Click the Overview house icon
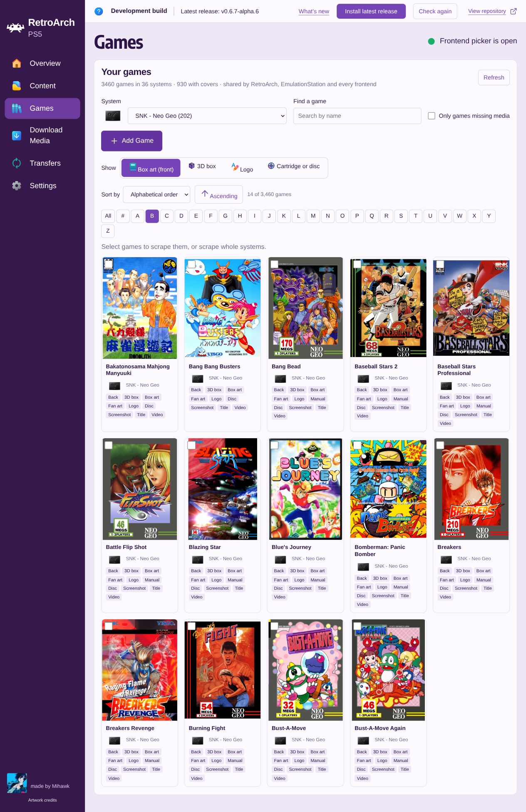526x812 pixels. (17, 63)
